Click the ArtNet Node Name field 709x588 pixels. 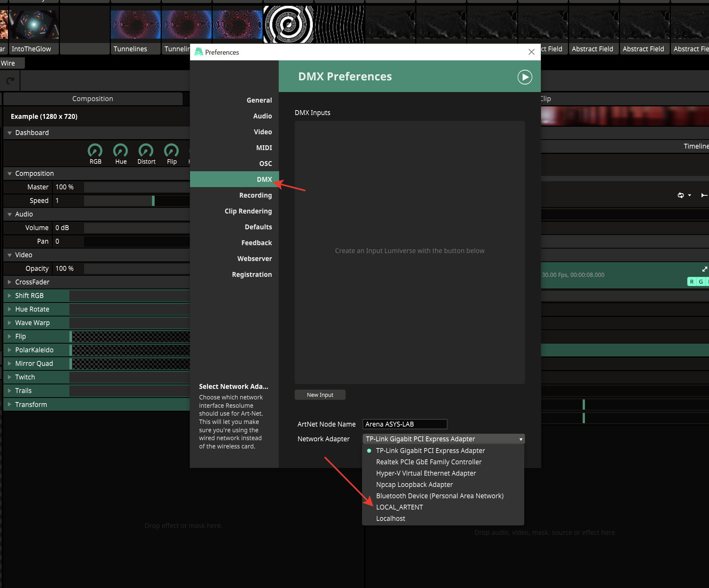[x=405, y=424]
